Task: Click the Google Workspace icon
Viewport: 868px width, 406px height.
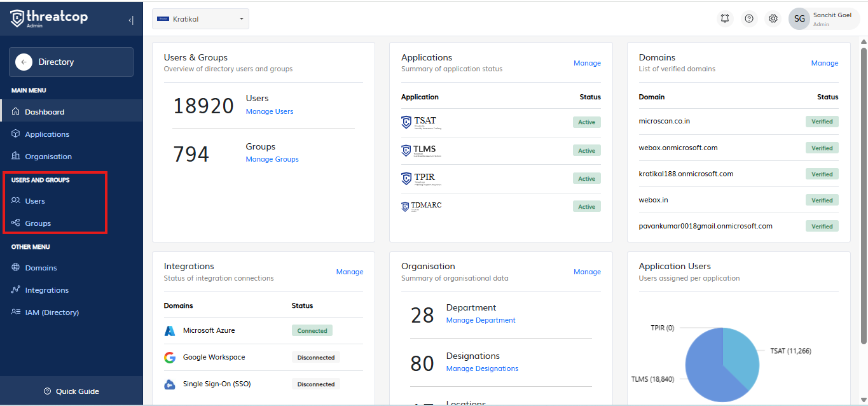Action: [170, 358]
